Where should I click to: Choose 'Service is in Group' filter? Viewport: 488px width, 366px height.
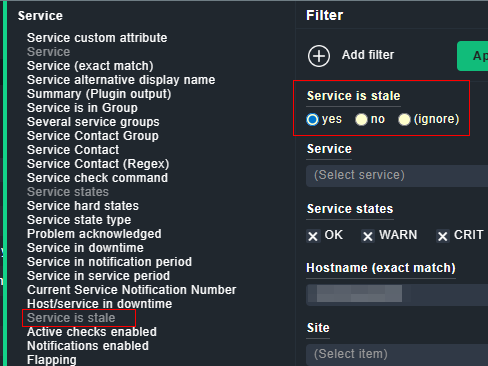[82, 108]
